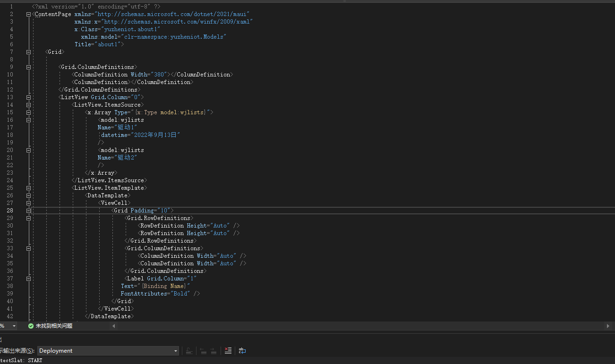This screenshot has height=364, width=615.
Task: Go to previous message in output toolbar
Action: pyautogui.click(x=203, y=351)
